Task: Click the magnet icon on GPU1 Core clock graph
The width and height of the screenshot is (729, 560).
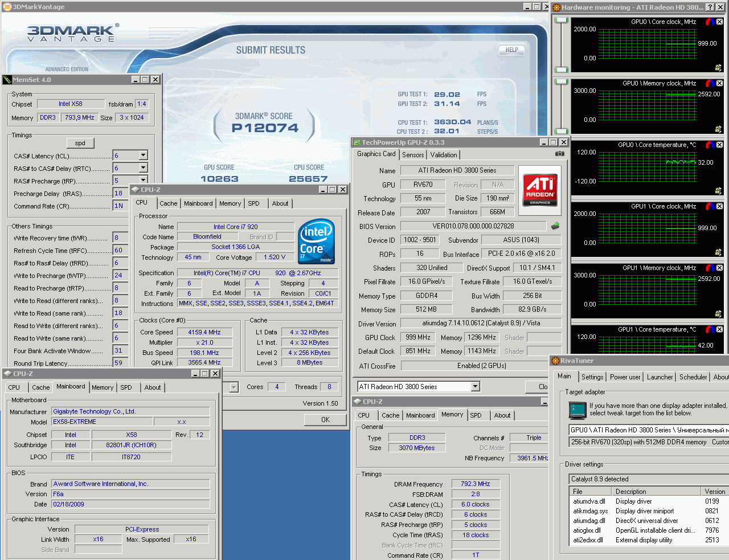Action: (x=710, y=206)
